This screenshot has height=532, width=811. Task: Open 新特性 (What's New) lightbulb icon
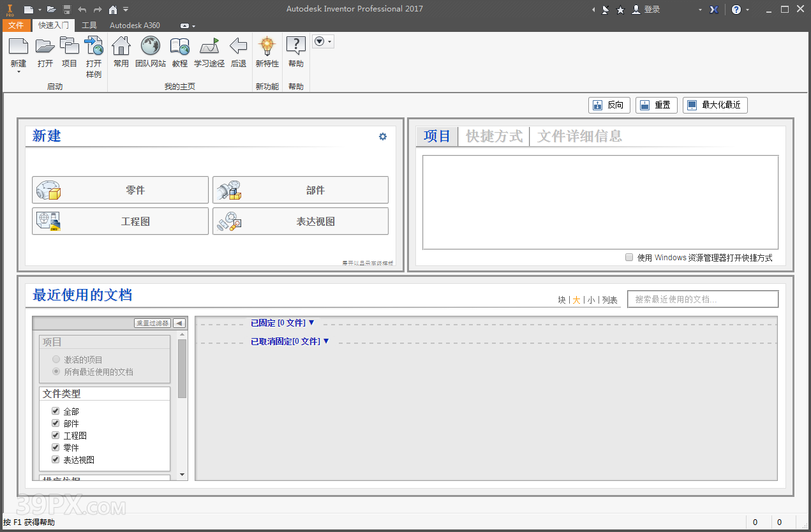(267, 47)
